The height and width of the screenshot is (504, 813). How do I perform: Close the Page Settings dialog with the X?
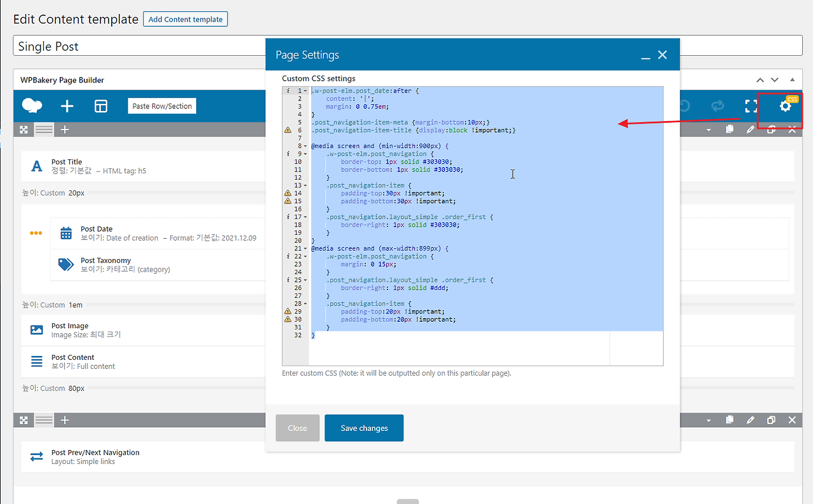click(662, 55)
